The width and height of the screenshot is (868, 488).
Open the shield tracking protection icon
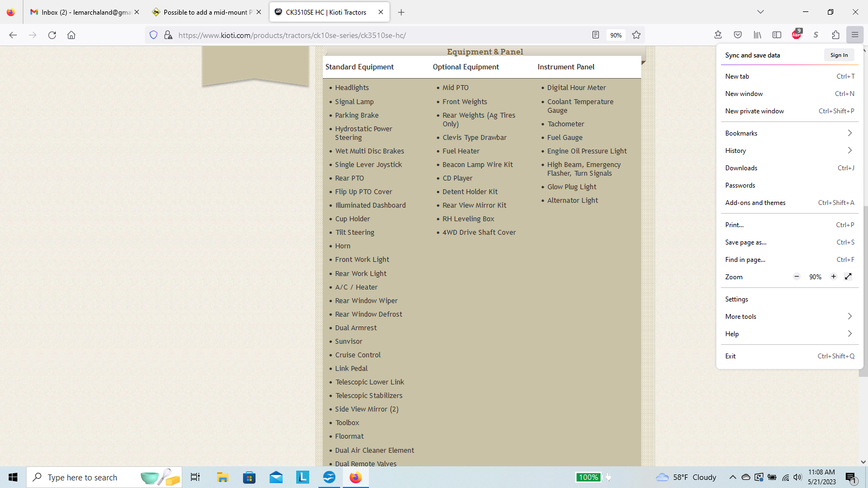154,35
